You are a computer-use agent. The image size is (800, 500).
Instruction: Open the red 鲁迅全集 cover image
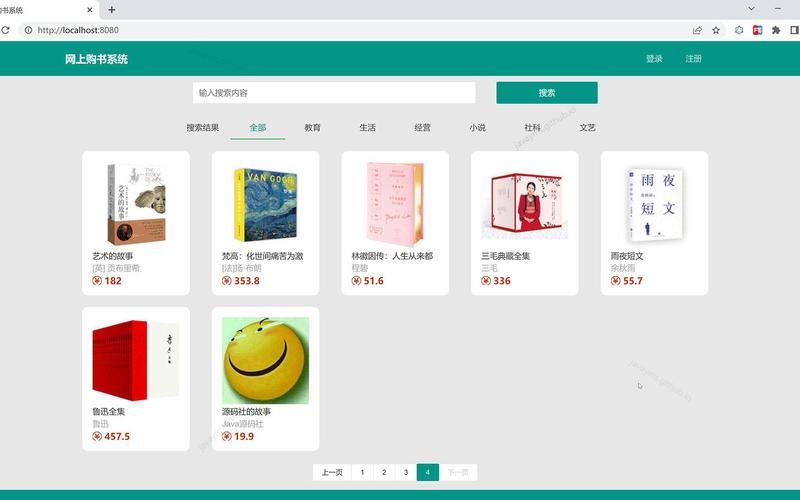(136, 360)
